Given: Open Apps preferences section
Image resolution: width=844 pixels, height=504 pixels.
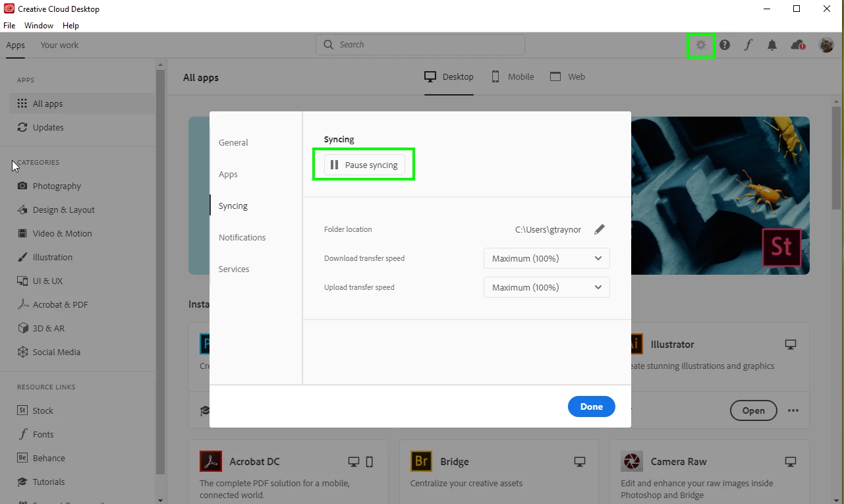Looking at the screenshot, I should [228, 174].
